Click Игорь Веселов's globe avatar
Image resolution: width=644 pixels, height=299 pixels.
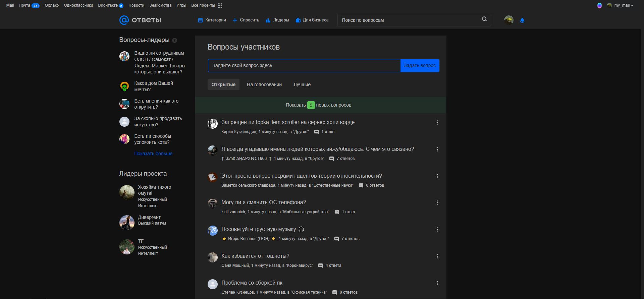(213, 231)
